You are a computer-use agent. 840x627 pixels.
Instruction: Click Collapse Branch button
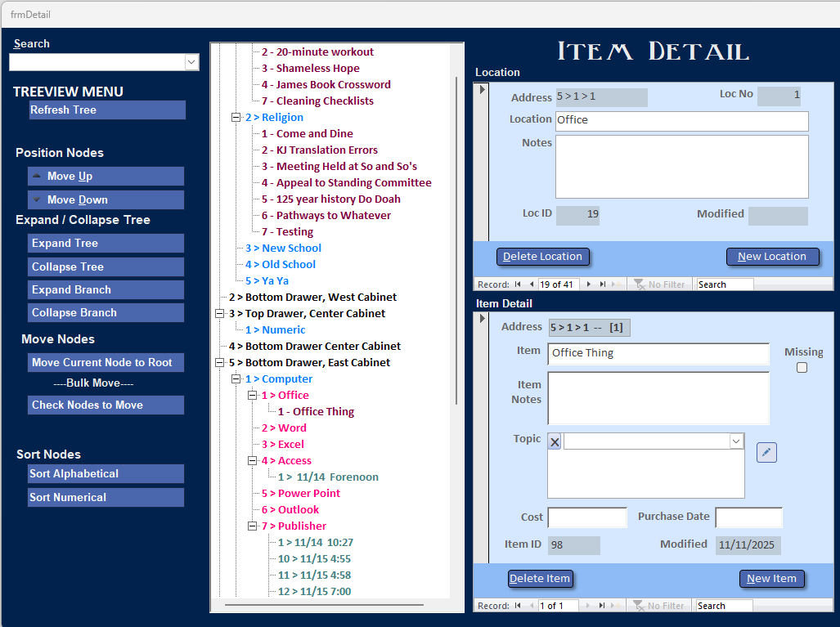pos(106,313)
